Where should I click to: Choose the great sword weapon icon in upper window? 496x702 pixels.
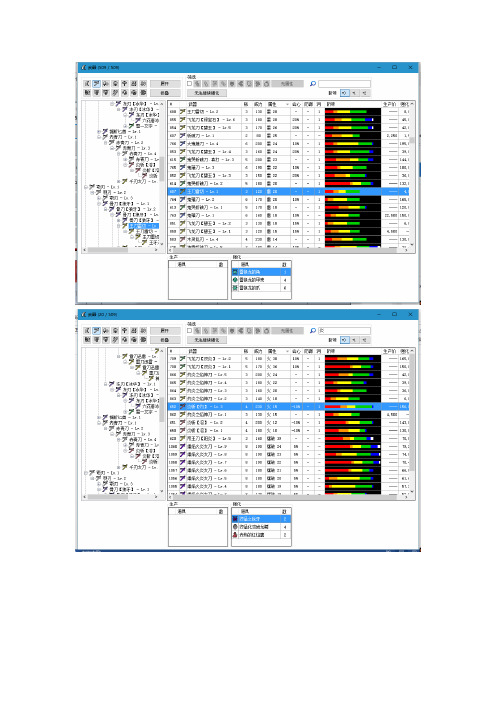tap(87, 84)
